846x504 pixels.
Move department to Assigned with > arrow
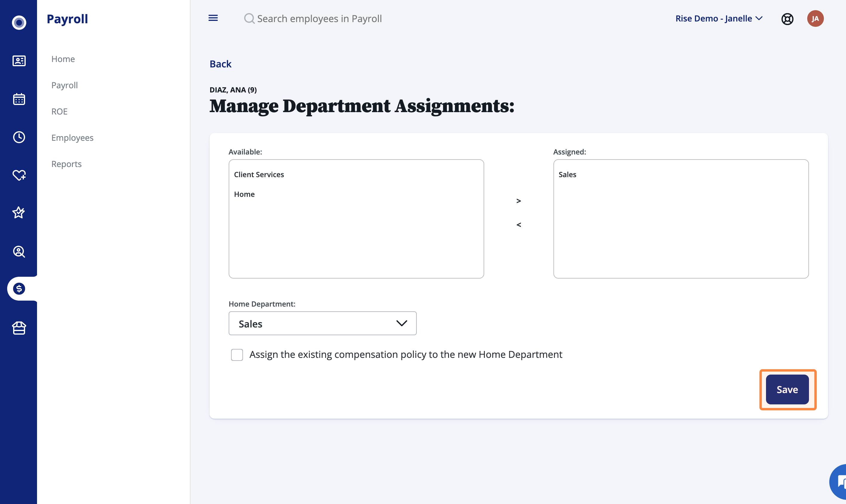(x=519, y=201)
